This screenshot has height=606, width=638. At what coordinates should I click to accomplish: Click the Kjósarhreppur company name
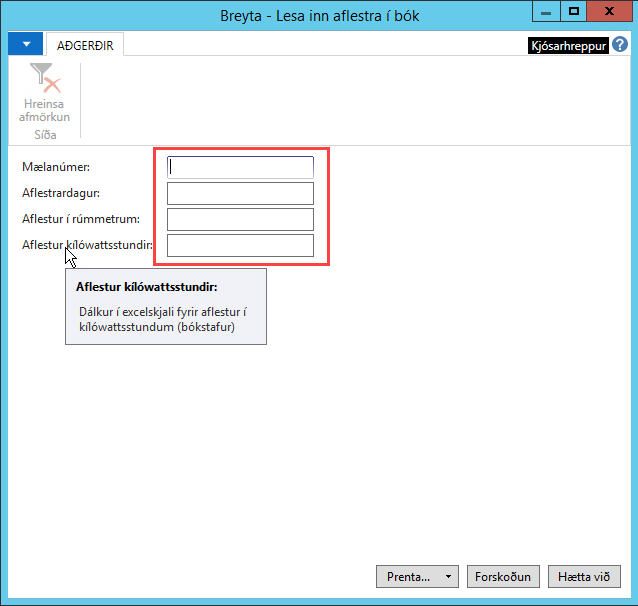(568, 46)
